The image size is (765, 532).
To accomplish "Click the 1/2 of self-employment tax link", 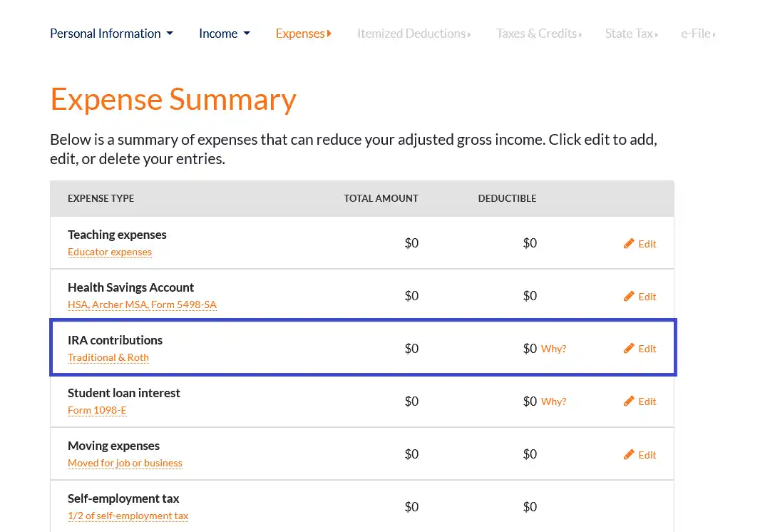I will tap(128, 516).
